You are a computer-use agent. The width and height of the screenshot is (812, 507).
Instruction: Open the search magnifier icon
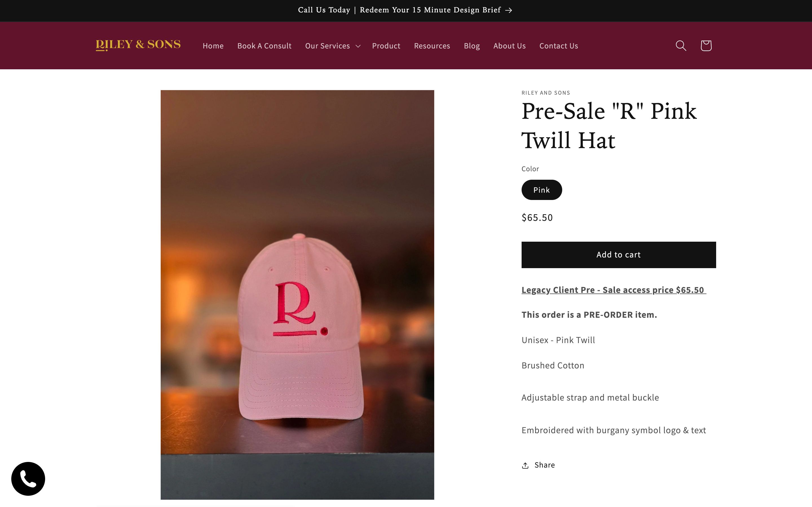pos(680,46)
